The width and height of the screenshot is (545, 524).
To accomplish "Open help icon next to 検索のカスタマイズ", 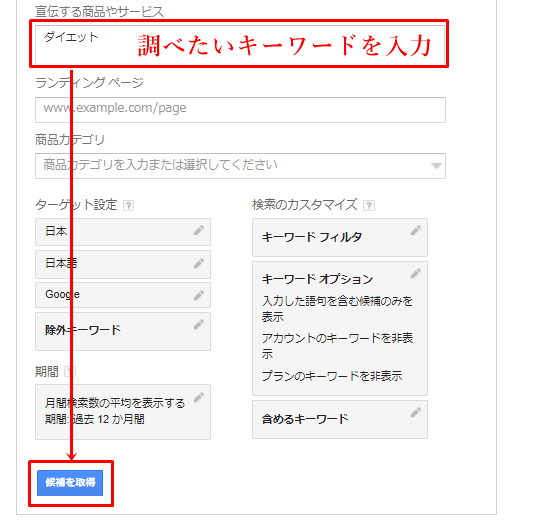I will (x=369, y=206).
